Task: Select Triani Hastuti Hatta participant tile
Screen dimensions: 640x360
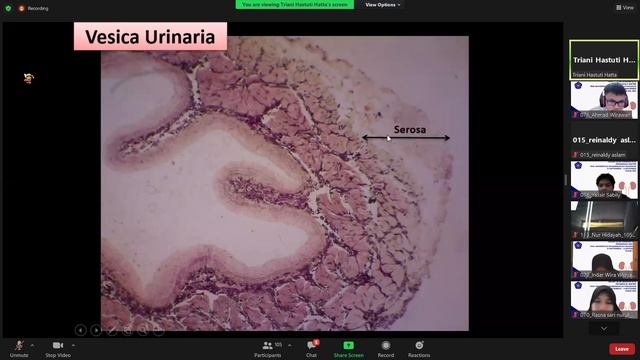Action: [x=604, y=60]
